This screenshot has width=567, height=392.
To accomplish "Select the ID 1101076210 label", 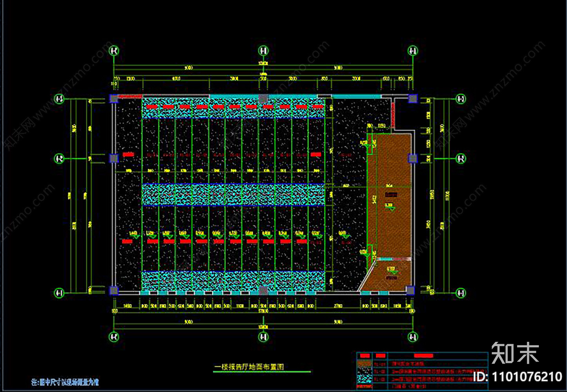I will coord(517,377).
